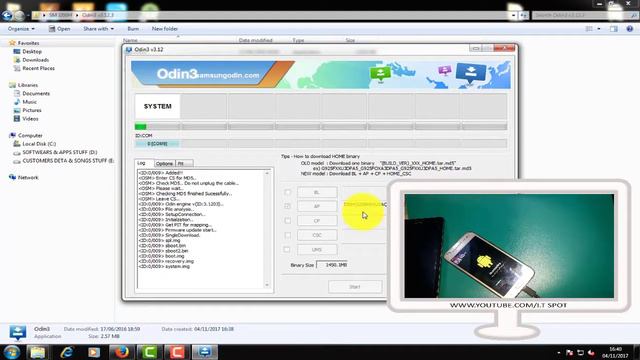Click the SYSTEM status box
This screenshot has width=640, height=360.
pos(158,106)
